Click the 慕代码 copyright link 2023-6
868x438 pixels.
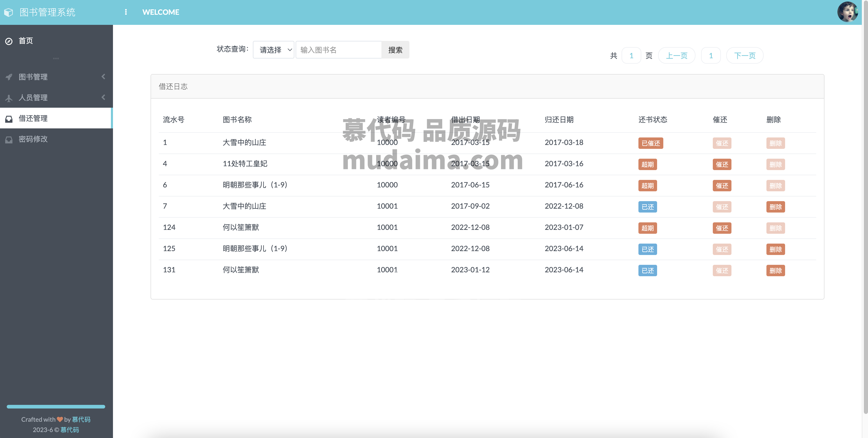point(70,429)
